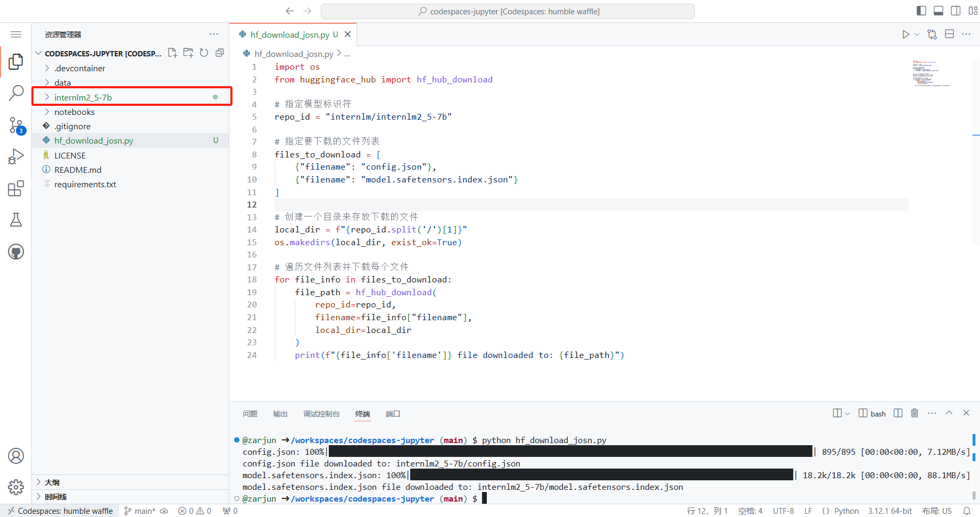
Task: Open the Accounts menu
Action: (x=16, y=456)
